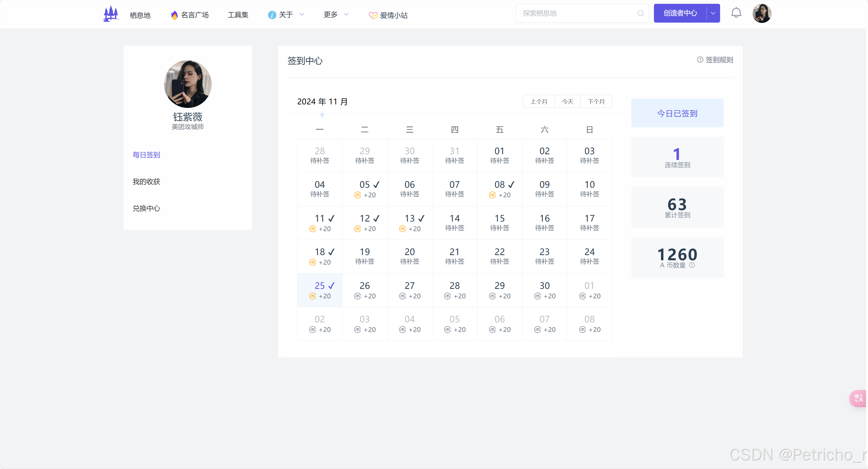
Task: Click the 今日已签到 button
Action: [x=677, y=113]
